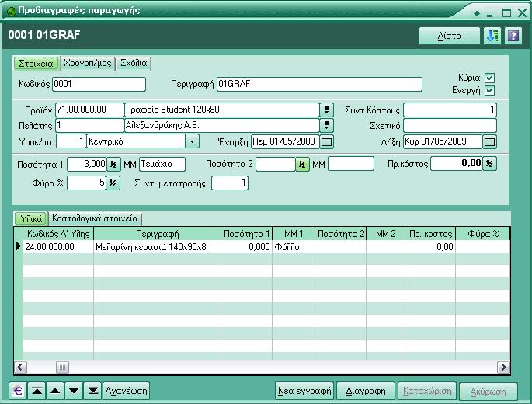The height and width of the screenshot is (404, 532).
Task: Select cell Μελαμίνη κερασιά 140x90x8
Action: tap(158, 247)
